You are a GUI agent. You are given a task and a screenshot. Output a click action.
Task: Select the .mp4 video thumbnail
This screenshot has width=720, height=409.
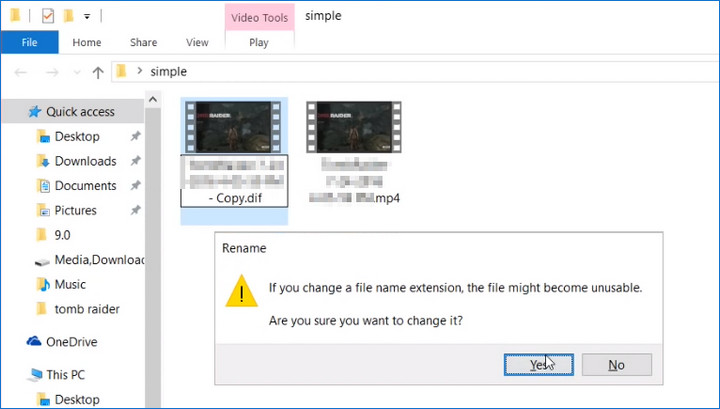(354, 127)
